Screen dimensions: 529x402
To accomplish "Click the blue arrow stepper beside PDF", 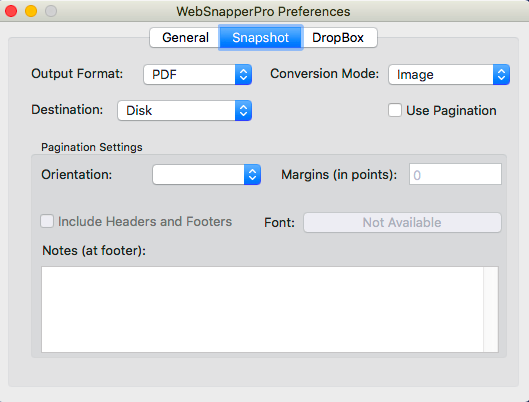I will [x=243, y=74].
